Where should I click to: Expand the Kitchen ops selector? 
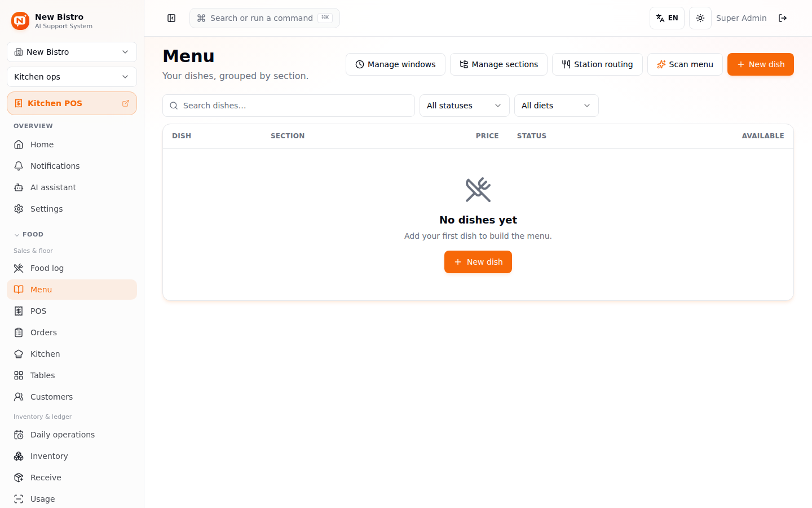[72, 77]
